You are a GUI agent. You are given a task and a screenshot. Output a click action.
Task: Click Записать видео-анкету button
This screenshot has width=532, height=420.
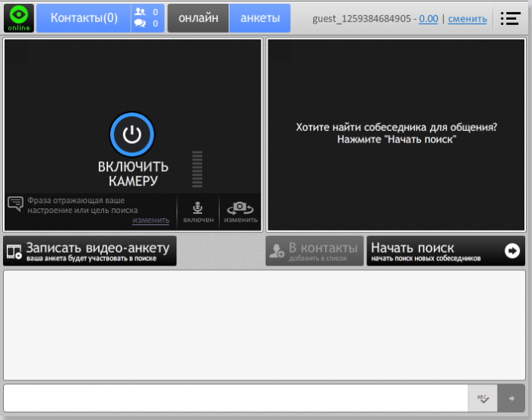90,251
